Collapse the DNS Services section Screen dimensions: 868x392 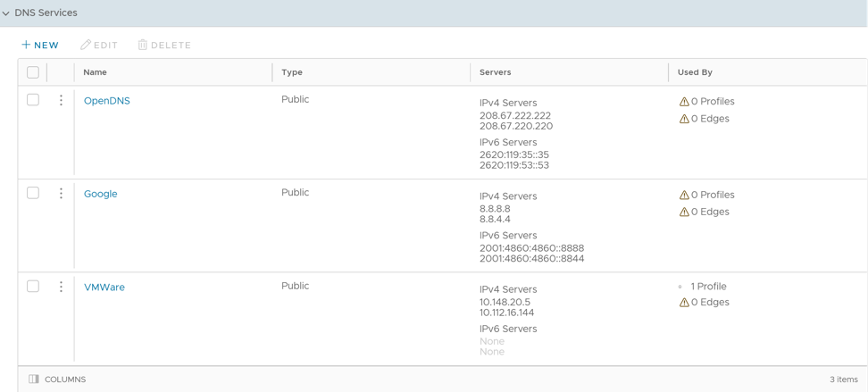[x=6, y=13]
